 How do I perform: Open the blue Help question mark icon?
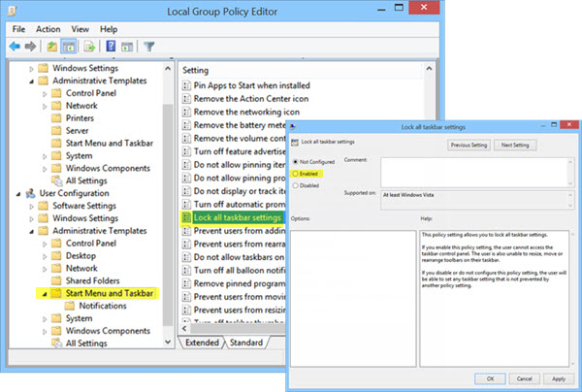111,47
